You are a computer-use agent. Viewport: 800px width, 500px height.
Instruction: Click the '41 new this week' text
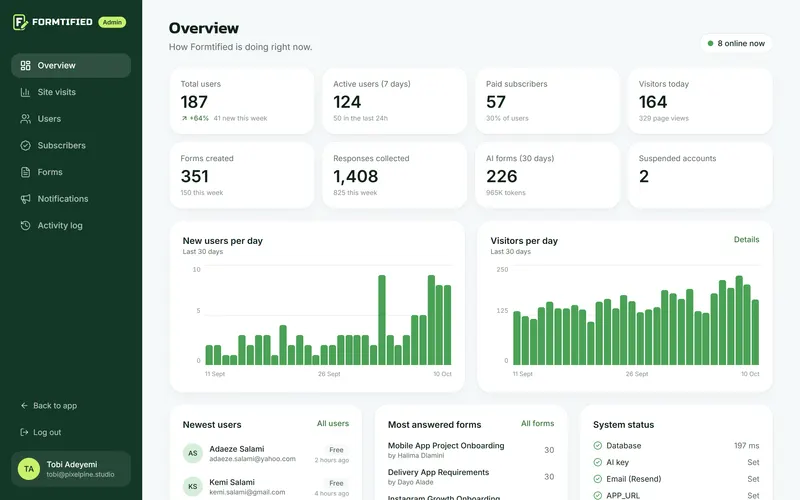tap(240, 118)
